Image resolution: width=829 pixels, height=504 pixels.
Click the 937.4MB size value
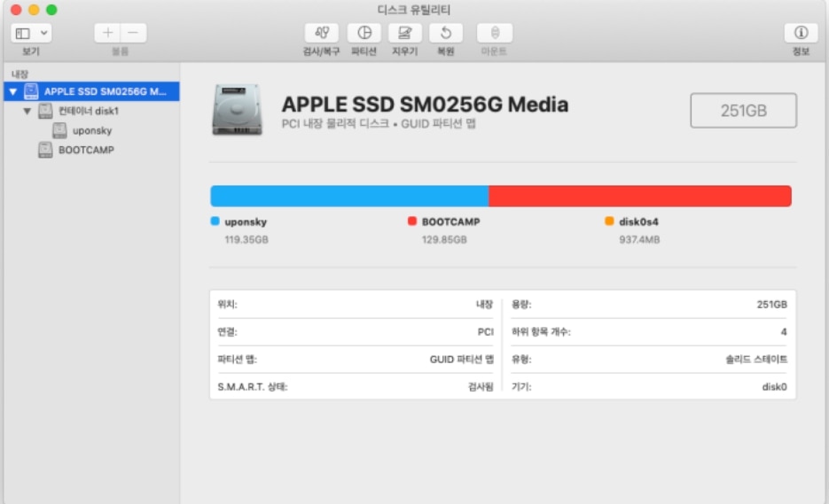[x=639, y=240]
